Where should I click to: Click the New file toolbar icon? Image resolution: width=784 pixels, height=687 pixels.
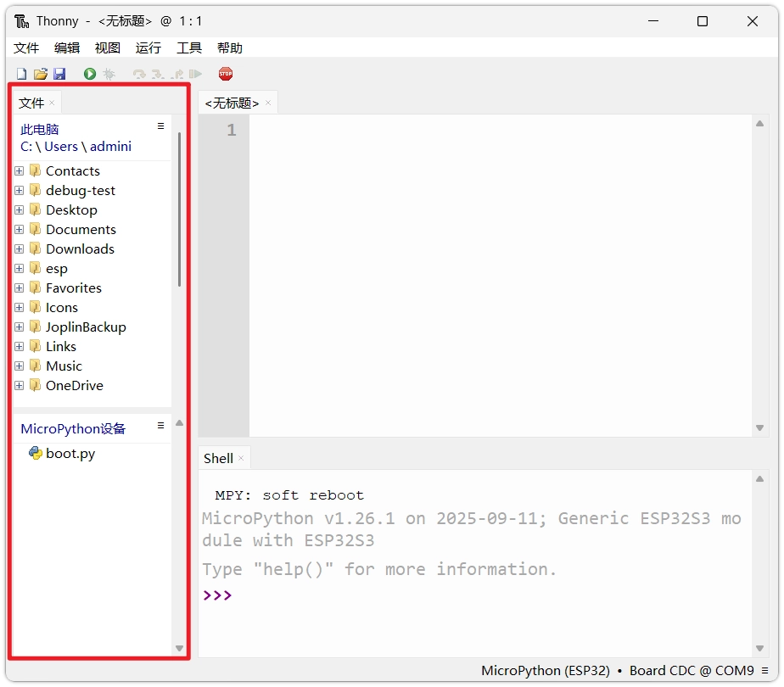(x=22, y=75)
